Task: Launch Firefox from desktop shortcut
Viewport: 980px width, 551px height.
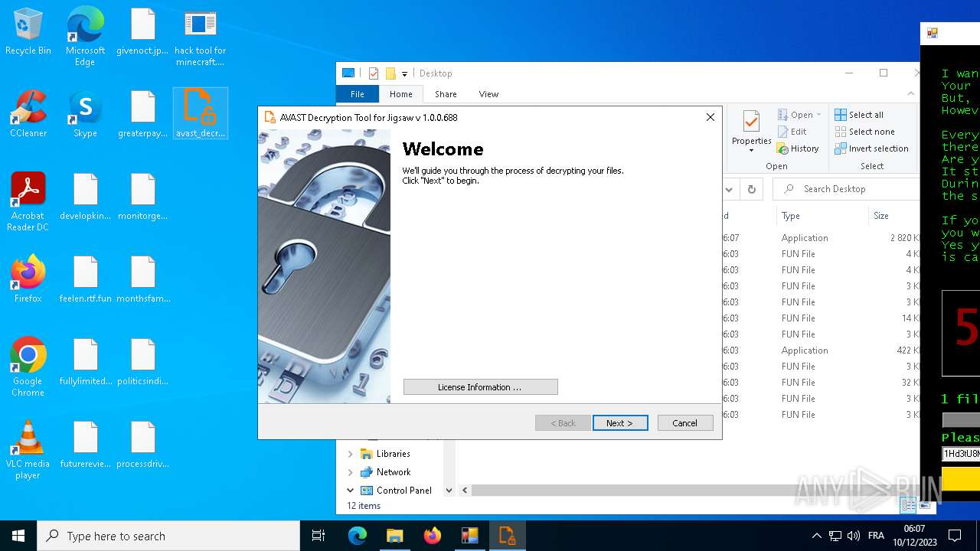Action: (28, 279)
